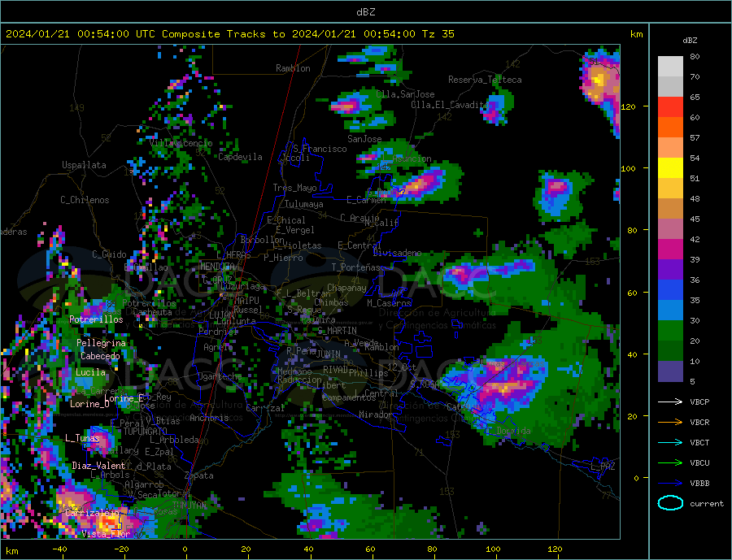
Task: Click the 'Zapata' map label
Action: (199, 475)
